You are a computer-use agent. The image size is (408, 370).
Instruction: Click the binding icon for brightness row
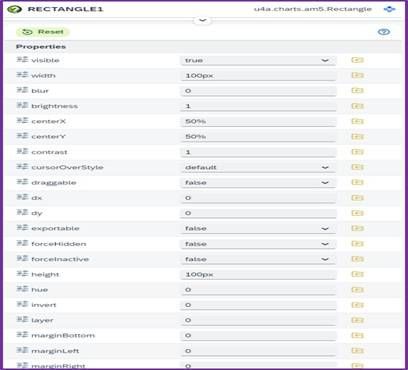point(357,106)
